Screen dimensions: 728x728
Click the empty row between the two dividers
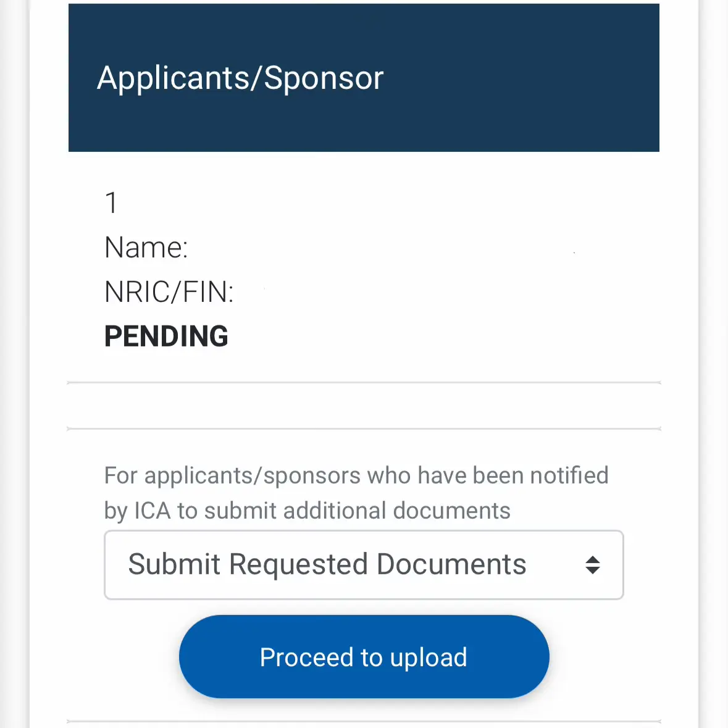(x=364, y=406)
